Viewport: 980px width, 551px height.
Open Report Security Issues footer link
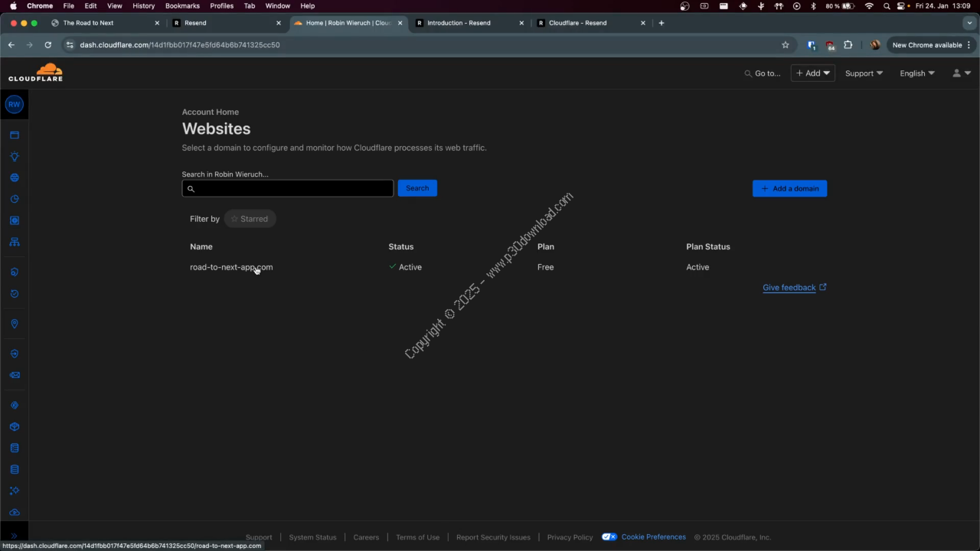[493, 537]
